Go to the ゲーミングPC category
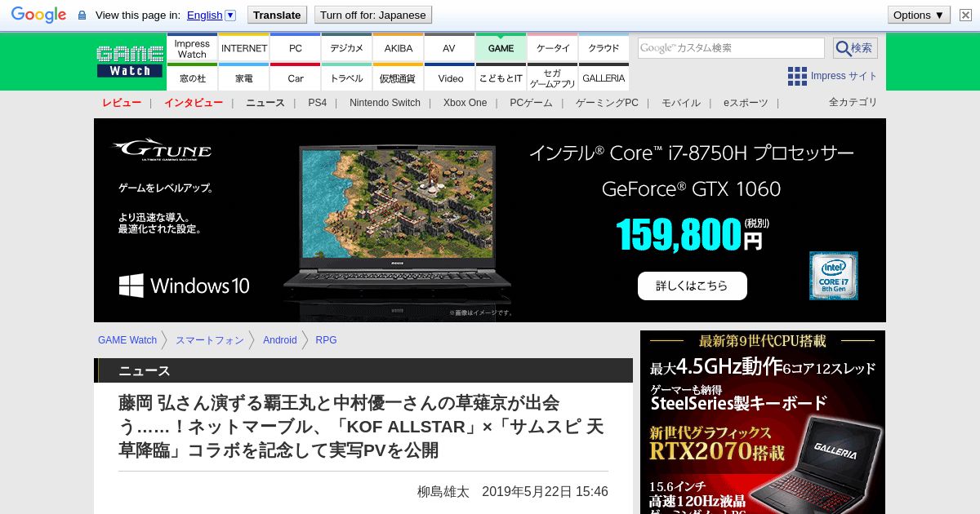The image size is (980, 514). tap(607, 103)
